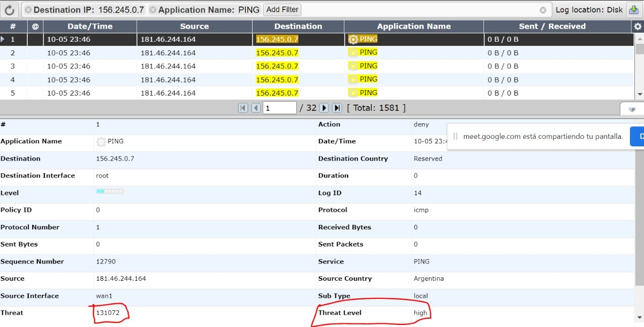Sort by the Date/Time column header
Screen dimensions: 644x327
coord(90,27)
